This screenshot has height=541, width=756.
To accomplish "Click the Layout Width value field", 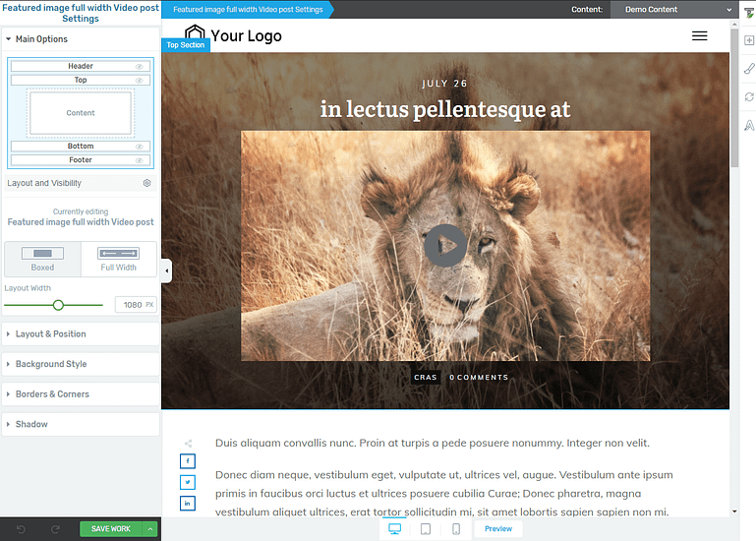I will pos(136,305).
